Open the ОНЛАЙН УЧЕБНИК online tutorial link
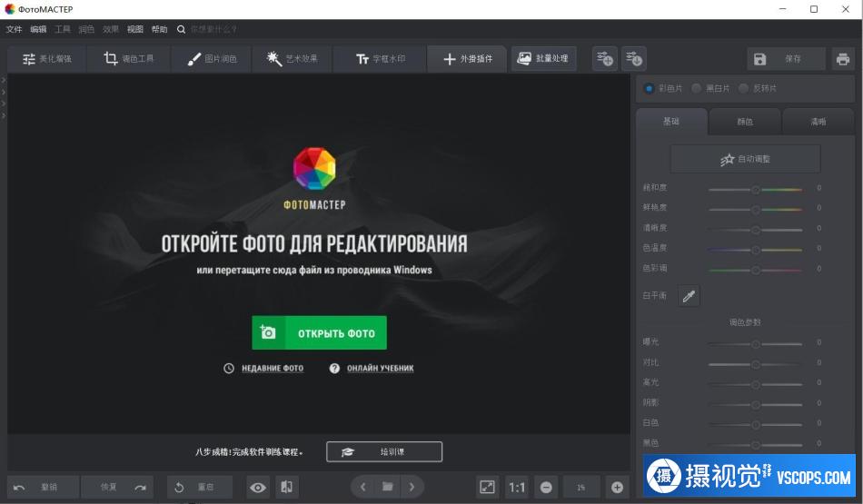Image resolution: width=863 pixels, height=504 pixels. 381,368
